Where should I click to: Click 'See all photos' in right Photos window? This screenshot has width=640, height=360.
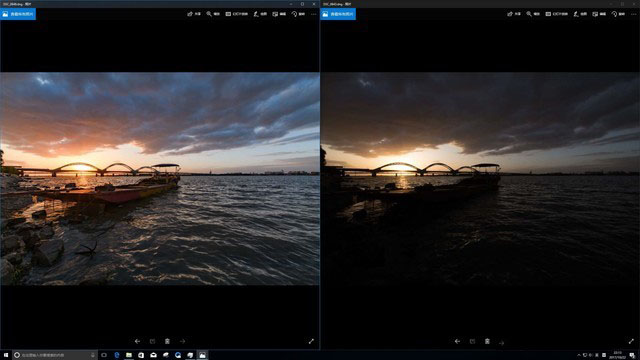[338, 14]
